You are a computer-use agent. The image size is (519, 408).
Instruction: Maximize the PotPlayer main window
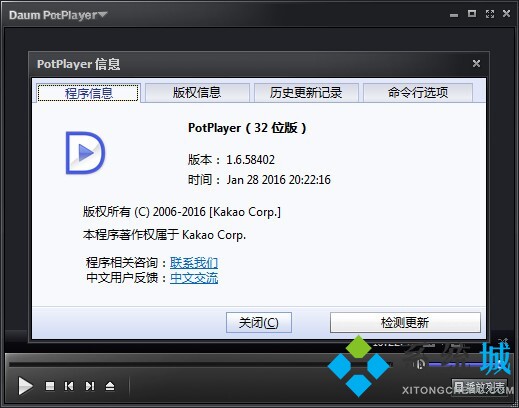[x=472, y=14]
